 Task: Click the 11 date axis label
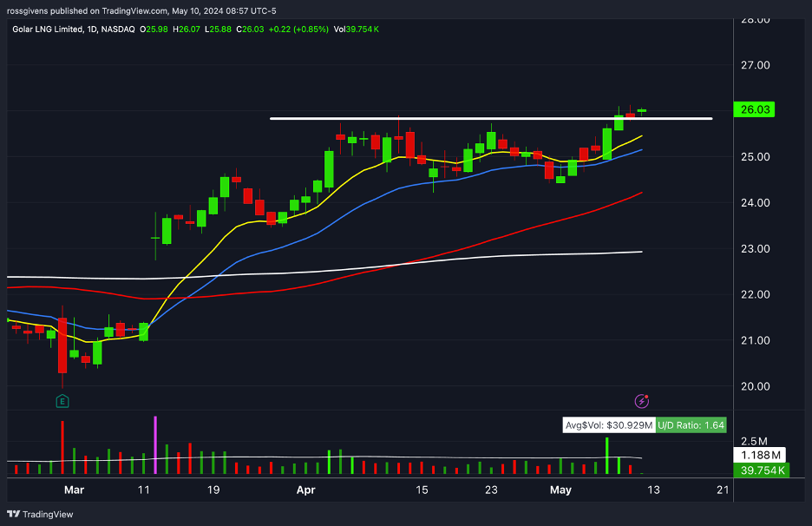tap(143, 490)
